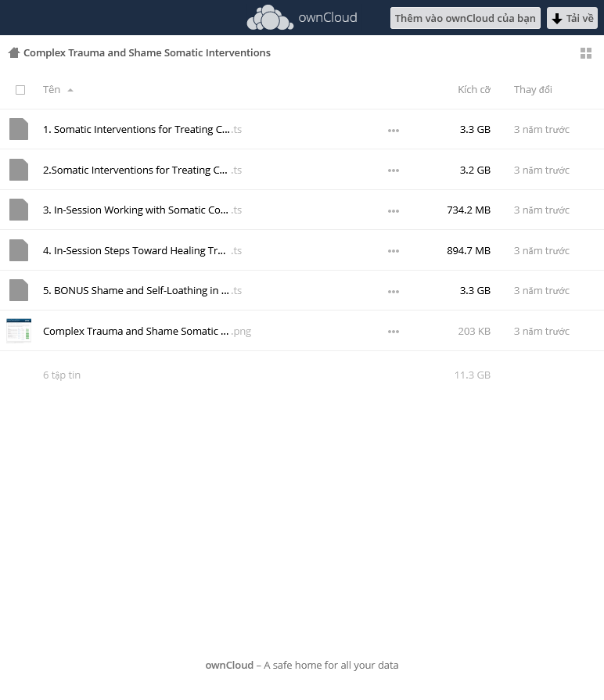Click file icon for 4. In-Session Steps
Screen dimensions: 604x700
click(19, 250)
